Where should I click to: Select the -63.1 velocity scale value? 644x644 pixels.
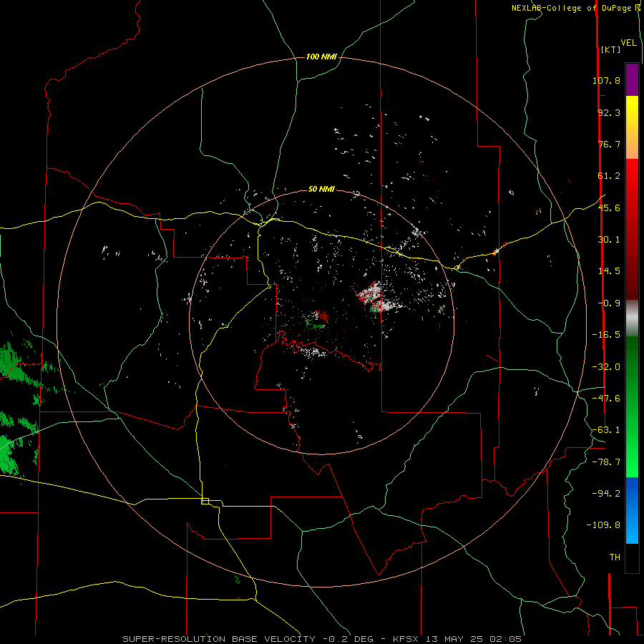(x=606, y=430)
